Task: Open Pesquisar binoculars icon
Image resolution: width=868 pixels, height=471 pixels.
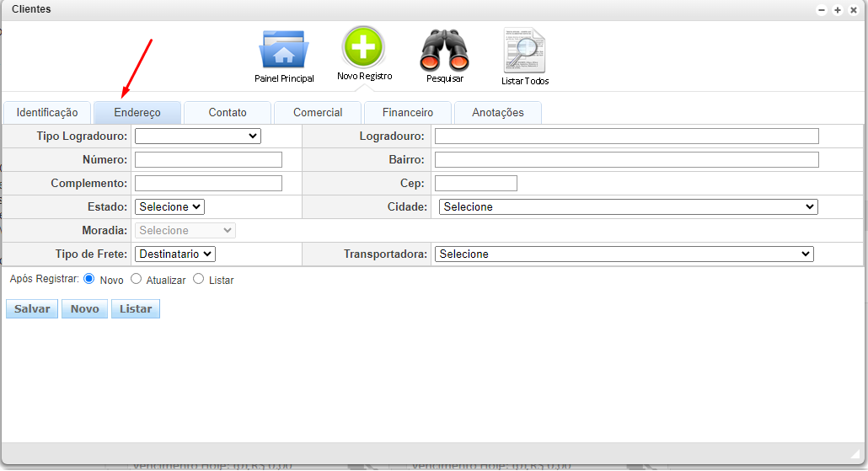Action: tap(444, 51)
